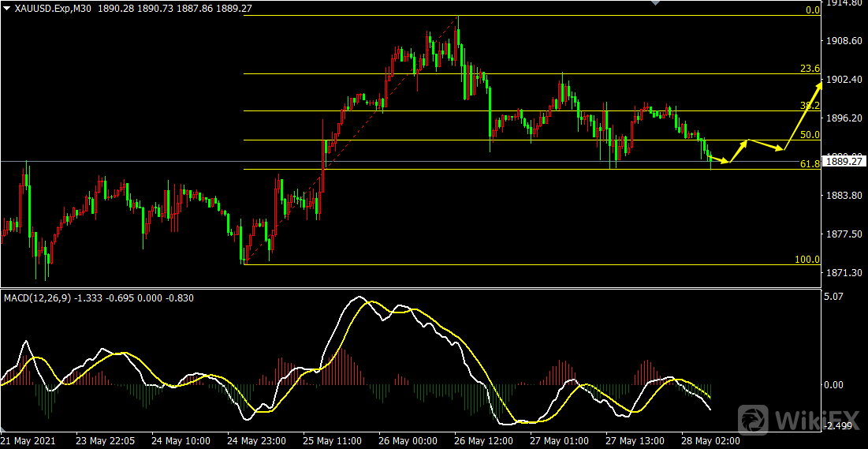
Task: Select the 61.8 Fibonacci level label
Action: coord(810,163)
